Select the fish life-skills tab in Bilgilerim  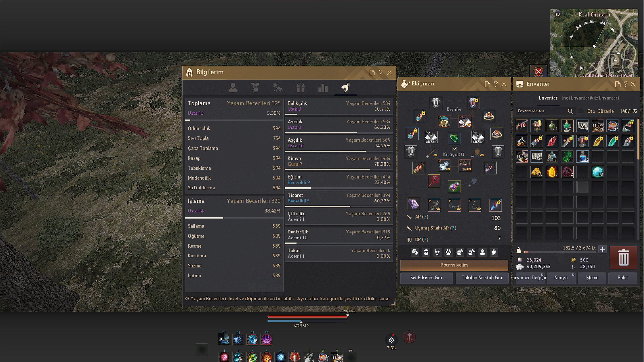pyautogui.click(x=345, y=88)
